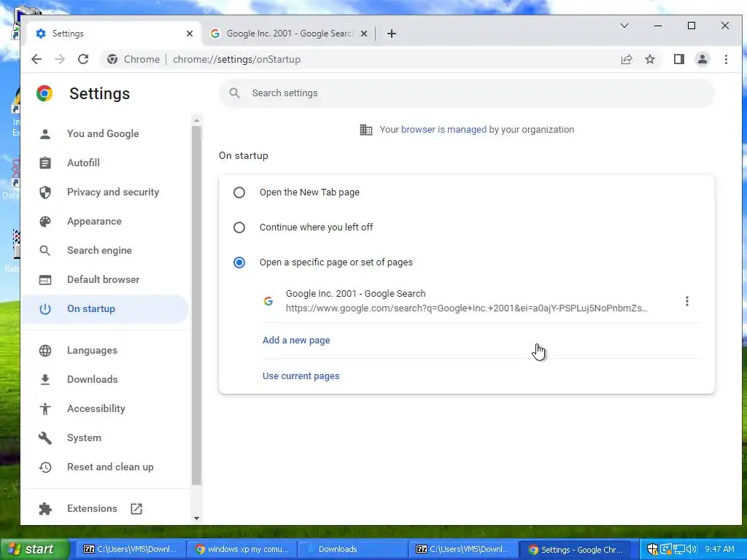This screenshot has width=747, height=560.
Task: Open the Start menu
Action: (x=34, y=549)
